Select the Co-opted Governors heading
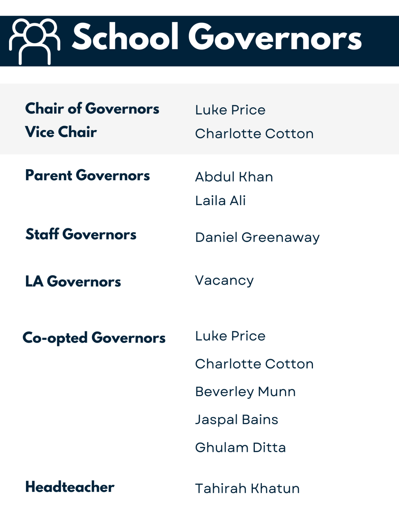Image resolution: width=399 pixels, height=532 pixels. 94,338
